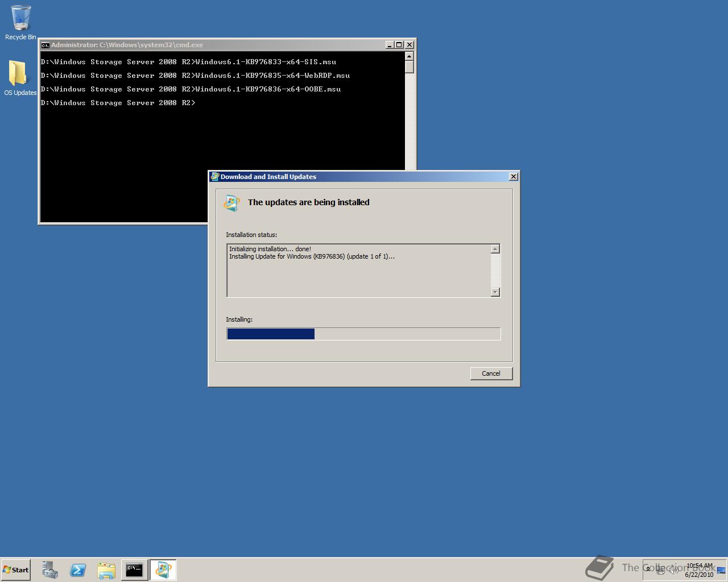Click 'Initializing installation... done!' status line
This screenshot has height=582, width=728.
tap(270, 249)
